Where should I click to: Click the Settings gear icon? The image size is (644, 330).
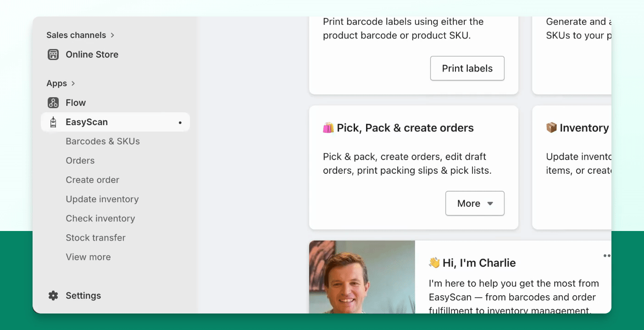click(53, 296)
